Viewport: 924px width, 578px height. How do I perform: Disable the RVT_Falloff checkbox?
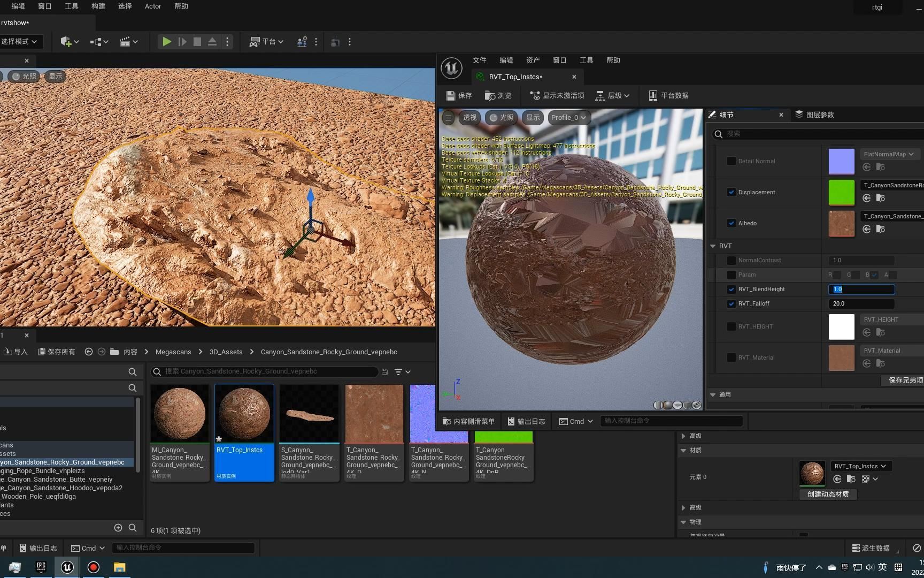tap(731, 304)
